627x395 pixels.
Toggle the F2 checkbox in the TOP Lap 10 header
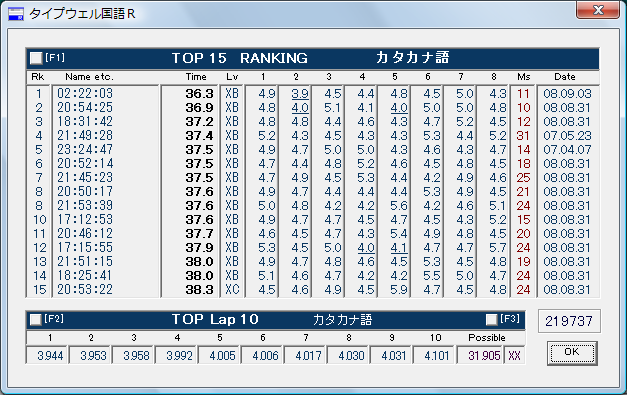[x=36, y=319]
